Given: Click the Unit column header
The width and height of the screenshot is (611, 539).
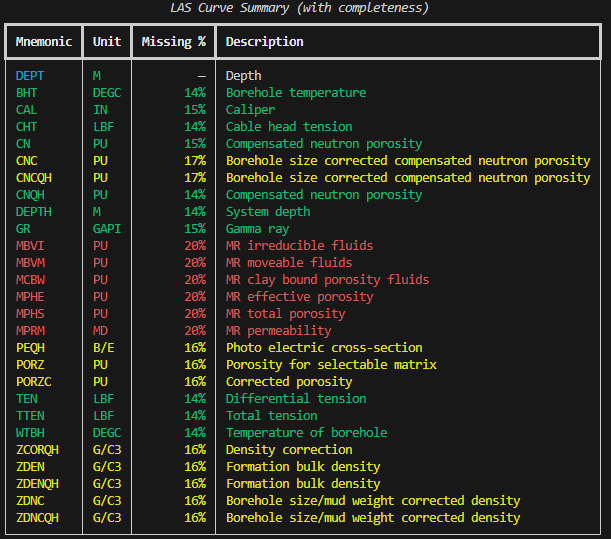Looking at the screenshot, I should (x=107, y=42).
